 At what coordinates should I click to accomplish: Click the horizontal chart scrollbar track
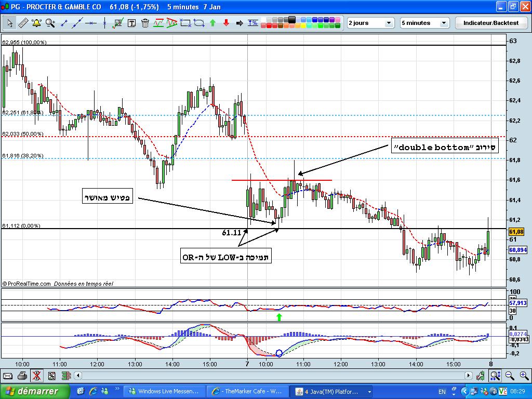tap(273, 376)
